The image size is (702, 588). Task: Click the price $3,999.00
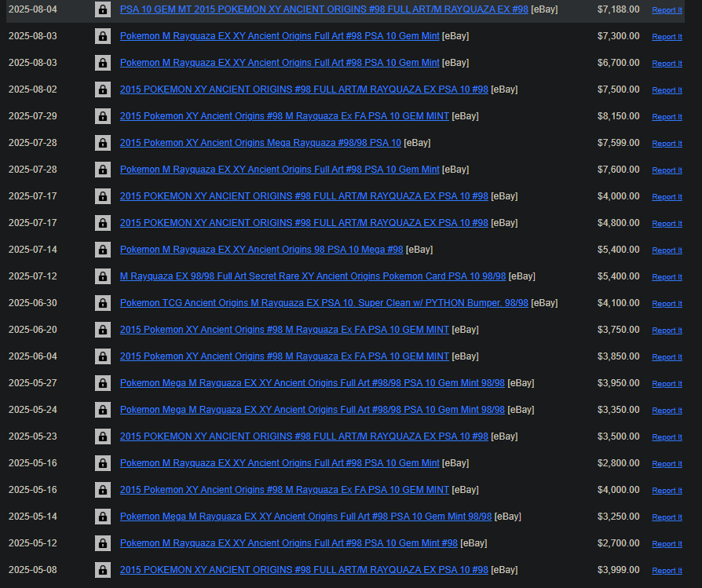[x=618, y=570]
